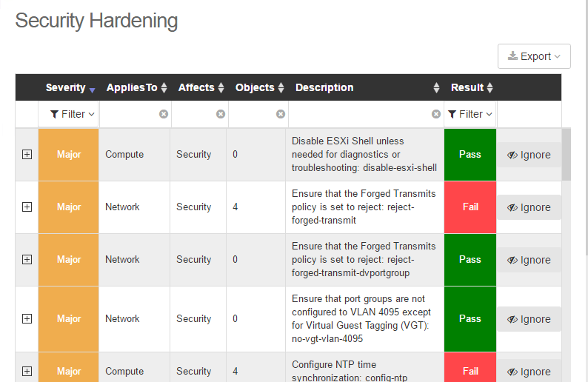Ignore the disable-esxi-shell check
The height and width of the screenshot is (382, 588).
coord(529,155)
